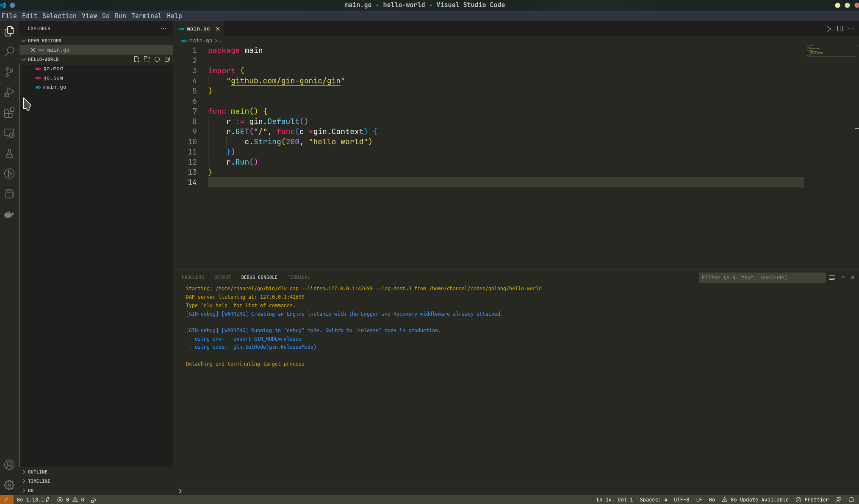Image resolution: width=859 pixels, height=504 pixels.
Task: Collapse the OPEN EDITORS section
Action: point(44,41)
